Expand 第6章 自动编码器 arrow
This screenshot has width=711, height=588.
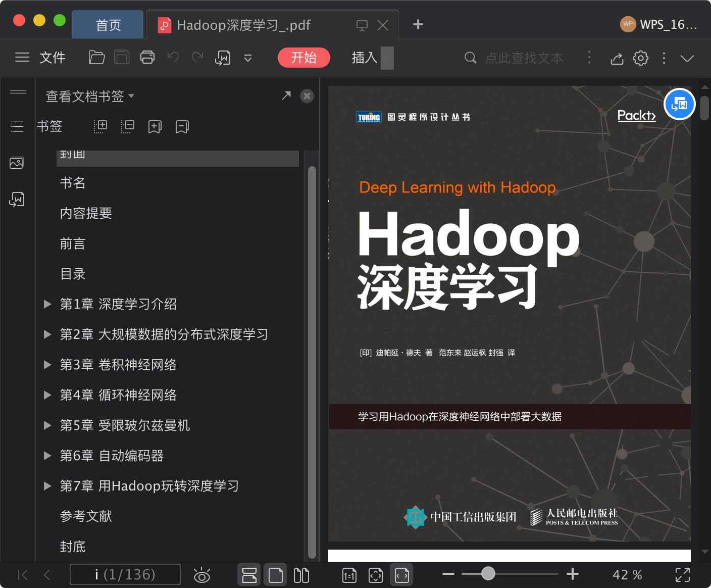pyautogui.click(x=47, y=456)
